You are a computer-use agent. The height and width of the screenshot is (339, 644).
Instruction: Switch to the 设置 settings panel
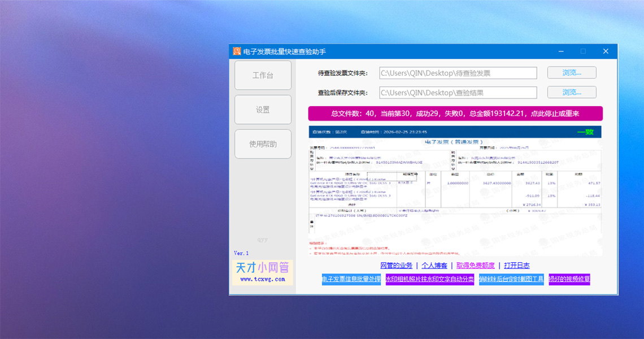pyautogui.click(x=263, y=109)
